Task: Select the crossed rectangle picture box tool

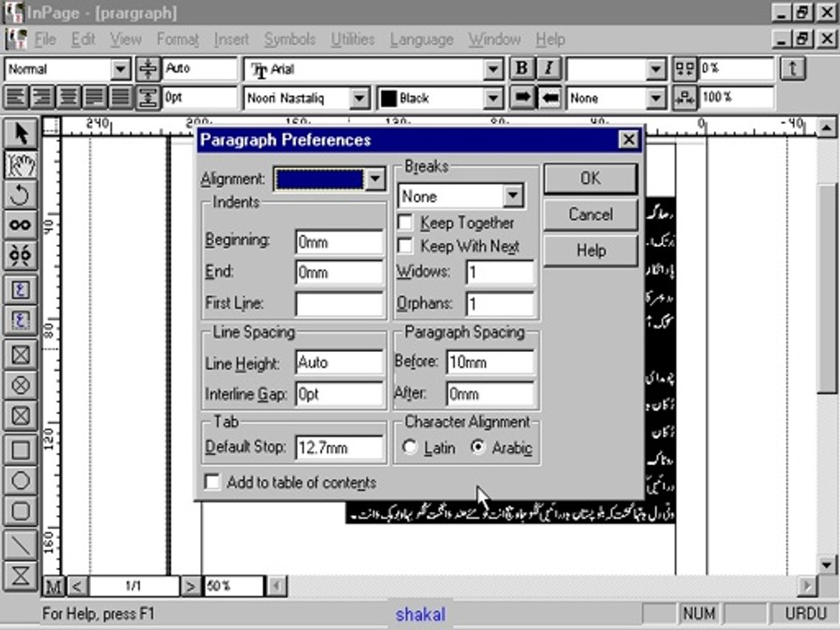Action: click(20, 354)
